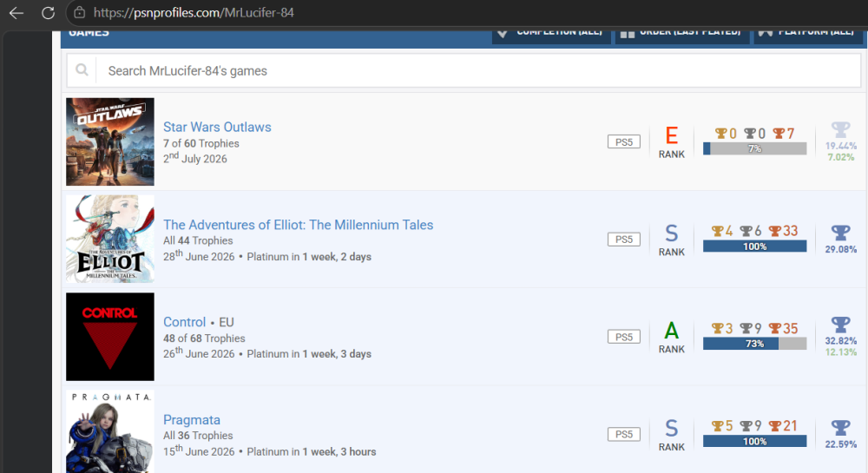
Task: Click the platinum trophy icon for Elliot
Action: pyautogui.click(x=840, y=233)
